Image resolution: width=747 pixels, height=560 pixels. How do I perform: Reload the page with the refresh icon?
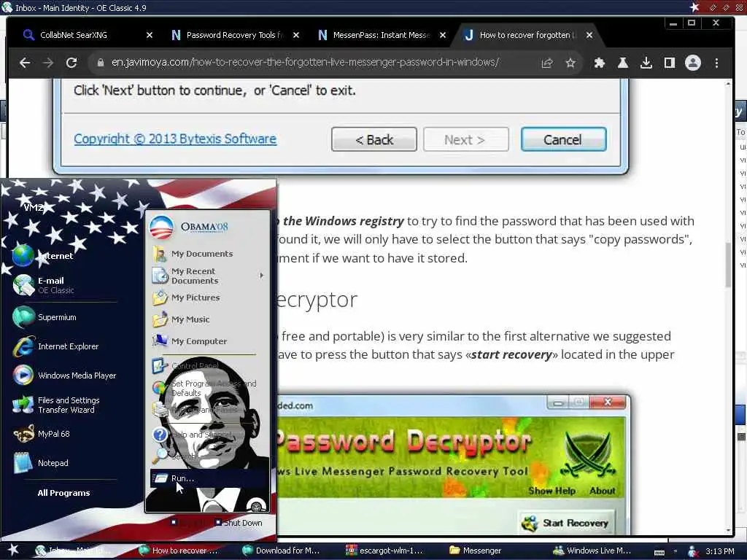(71, 63)
